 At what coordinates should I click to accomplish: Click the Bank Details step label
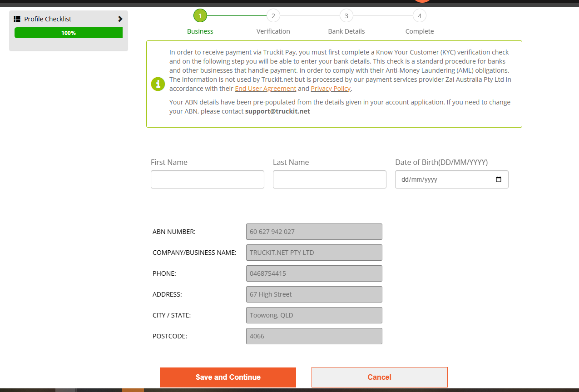coord(346,31)
